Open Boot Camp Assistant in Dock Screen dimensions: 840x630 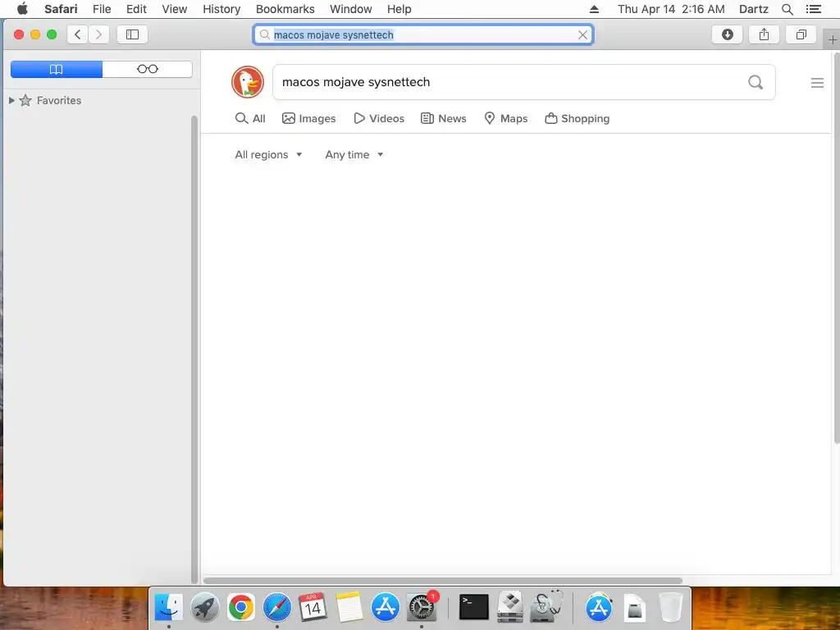click(510, 607)
